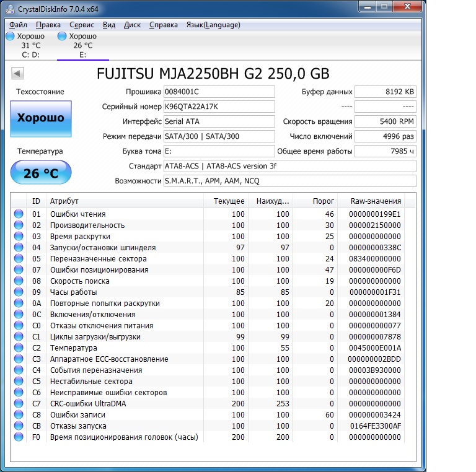Click the buffer size field 8192 KB
The height and width of the screenshot is (472, 476).
click(386, 92)
